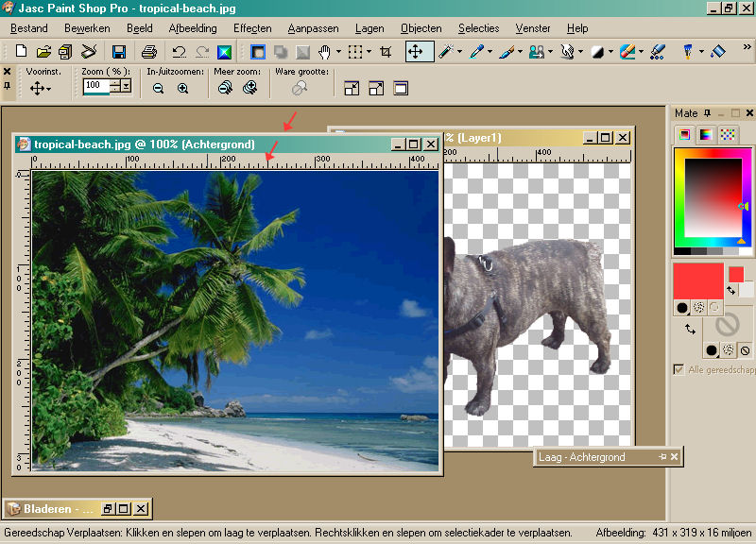Click the zoom percentage input field
The height and width of the screenshot is (544, 756).
pos(96,86)
